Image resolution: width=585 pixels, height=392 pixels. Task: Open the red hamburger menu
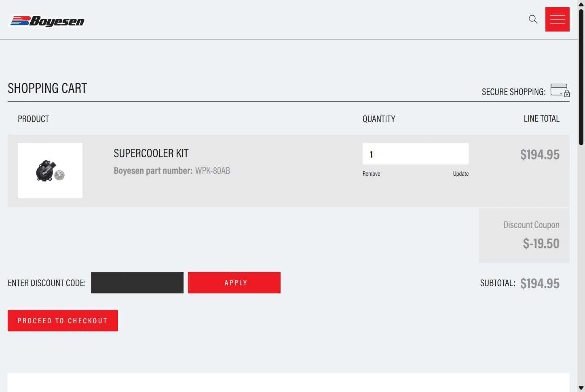[x=557, y=19]
